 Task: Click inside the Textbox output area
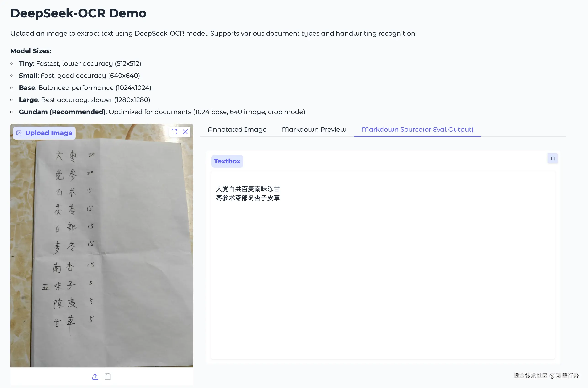point(383,272)
